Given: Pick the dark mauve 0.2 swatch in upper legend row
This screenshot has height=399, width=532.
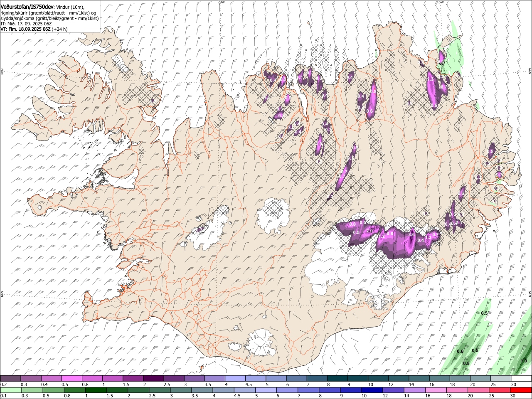Looking at the screenshot, I should click(x=10, y=379).
